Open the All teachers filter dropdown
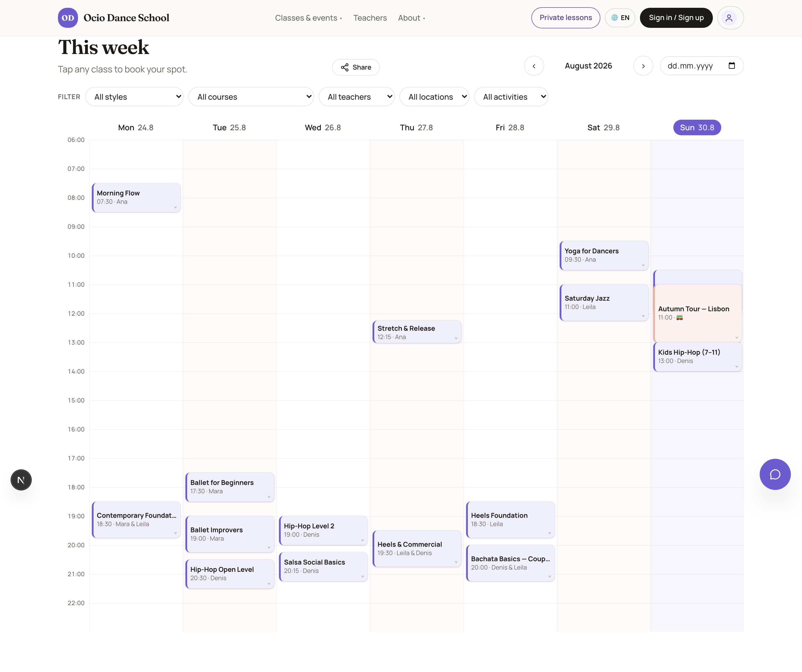 [356, 97]
